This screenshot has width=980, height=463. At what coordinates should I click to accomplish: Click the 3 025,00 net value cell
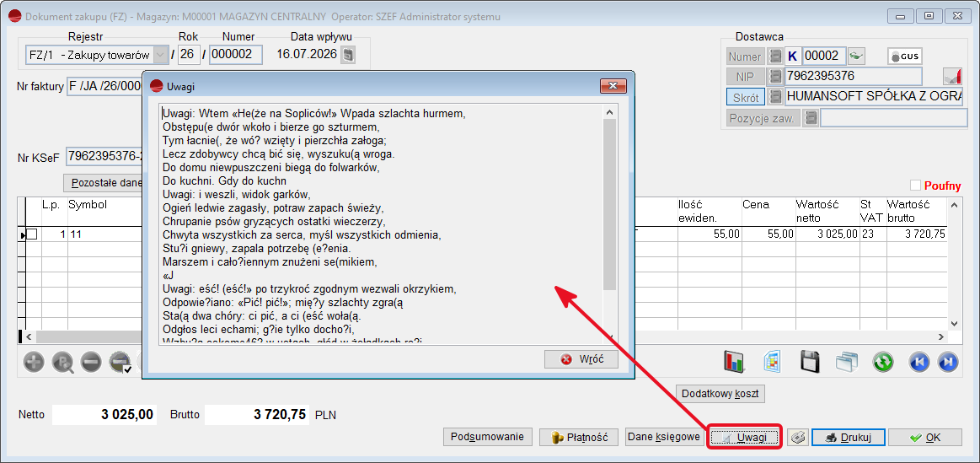click(827, 234)
